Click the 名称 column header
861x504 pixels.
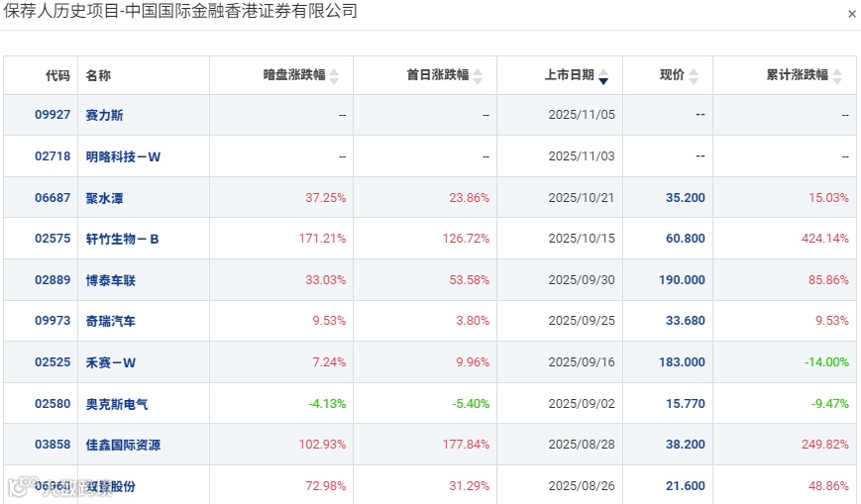[98, 75]
